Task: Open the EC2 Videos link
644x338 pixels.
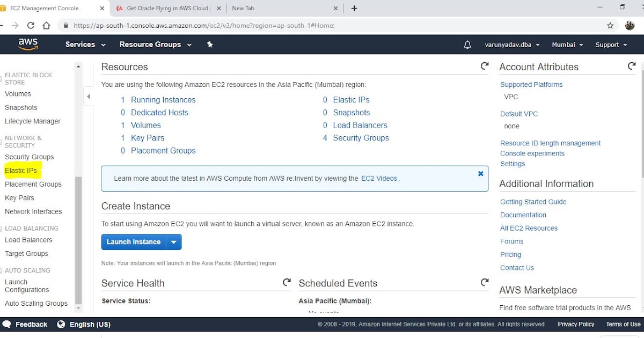Action: click(x=379, y=178)
